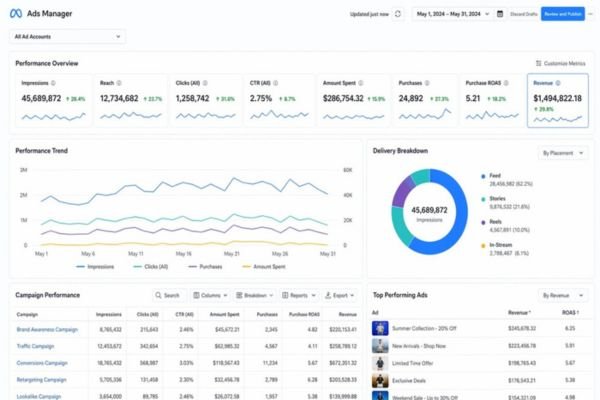Image resolution: width=600 pixels, height=400 pixels.
Task: Open the All Ad Accounts dropdown
Action: 67,36
